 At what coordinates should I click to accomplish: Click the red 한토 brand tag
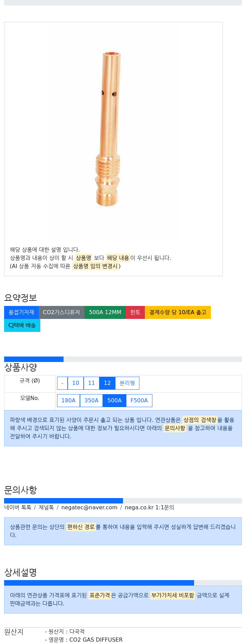(x=135, y=312)
